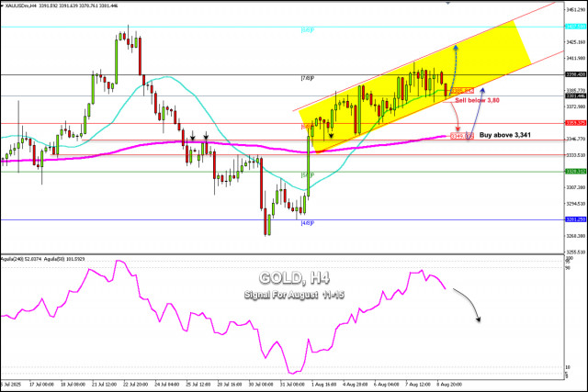Click the 3411.980 price axis label

pos(576,58)
